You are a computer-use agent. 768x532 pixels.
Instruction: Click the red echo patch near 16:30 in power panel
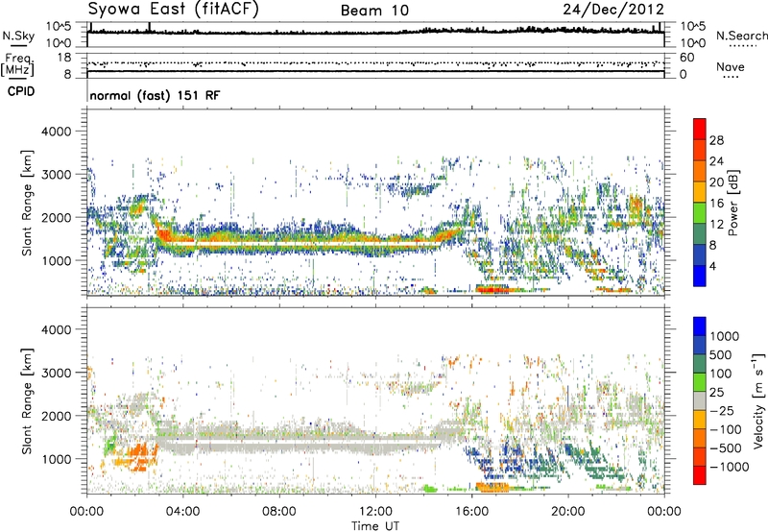click(492, 289)
